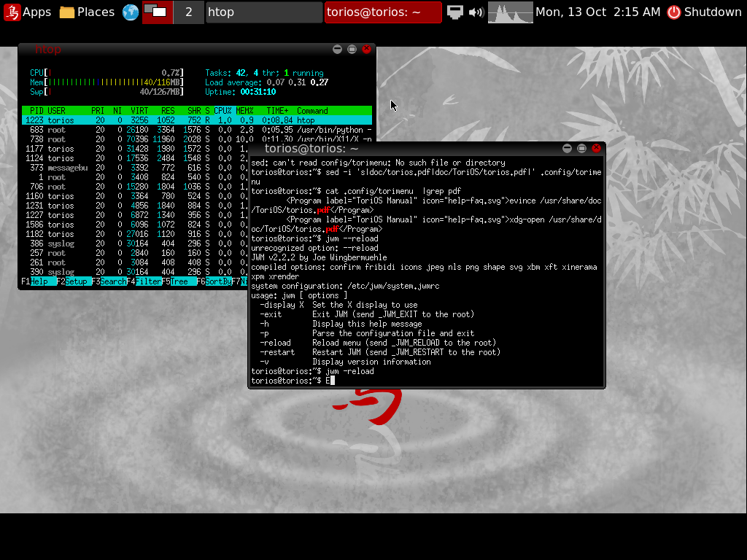
Task: Expand the F6 SortBy options
Action: point(214,281)
